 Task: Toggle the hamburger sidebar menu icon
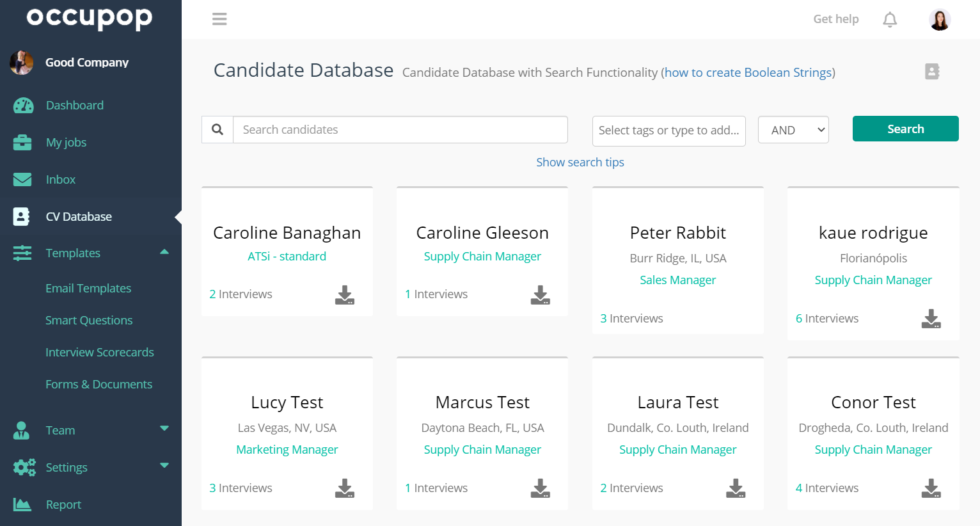pos(219,19)
